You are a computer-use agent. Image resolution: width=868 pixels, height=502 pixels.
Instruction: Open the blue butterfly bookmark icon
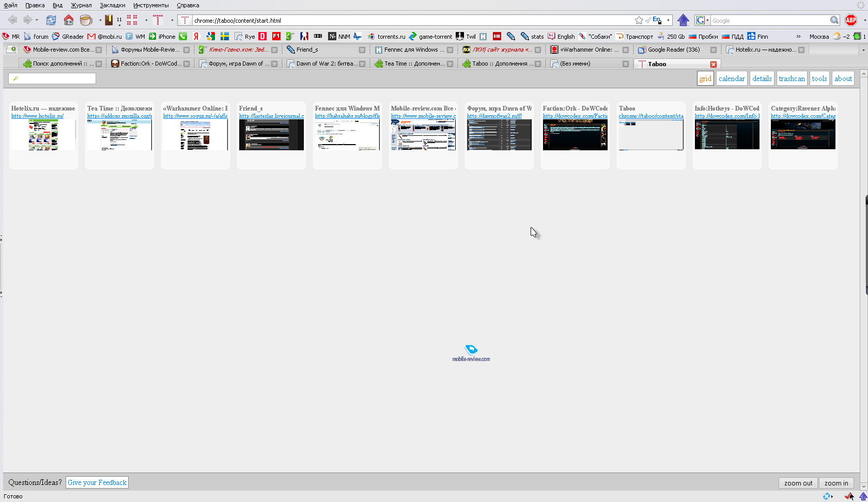point(358,36)
